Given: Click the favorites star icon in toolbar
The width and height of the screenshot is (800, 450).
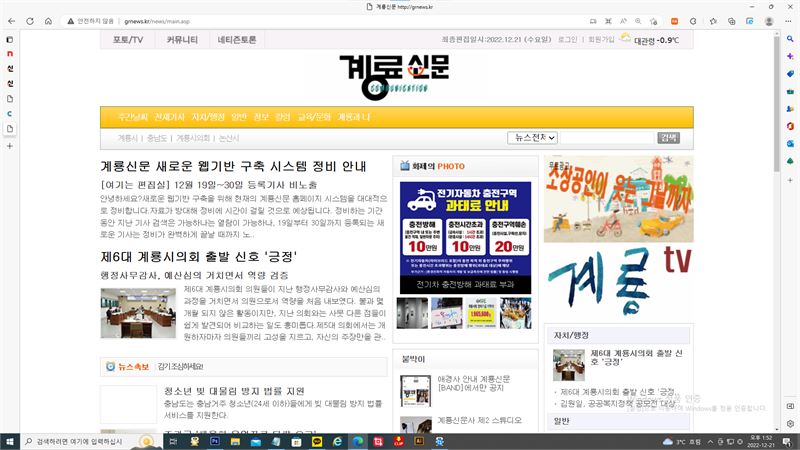Looking at the screenshot, I should click(x=713, y=21).
